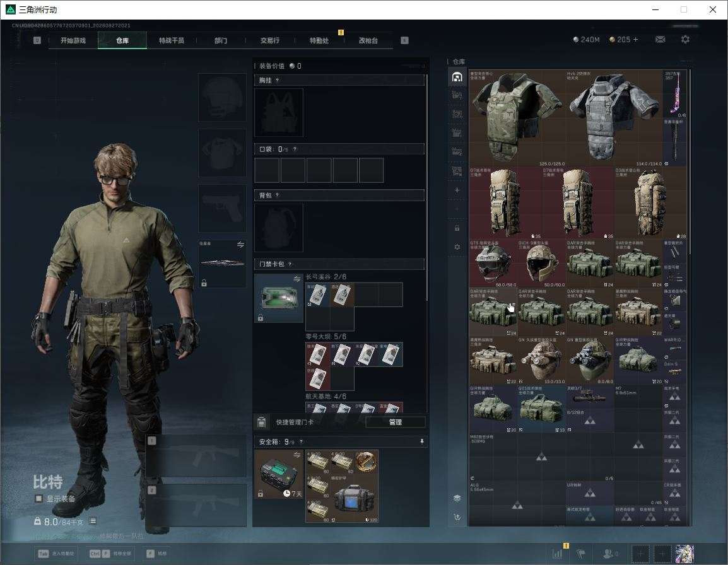The height and width of the screenshot is (565, 728).
Task: Select the DICH-9 helmet with 50.0/50.0
Action: tap(541, 263)
